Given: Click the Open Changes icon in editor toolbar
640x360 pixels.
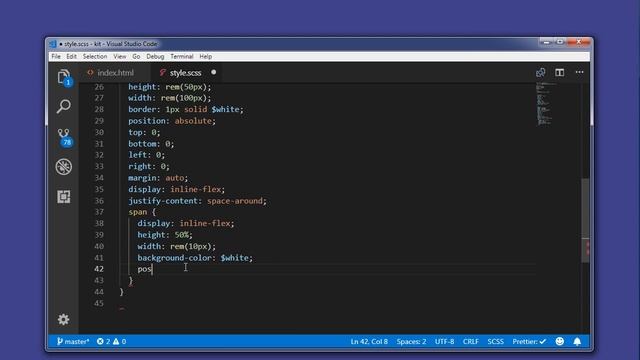Looking at the screenshot, I should tap(540, 73).
